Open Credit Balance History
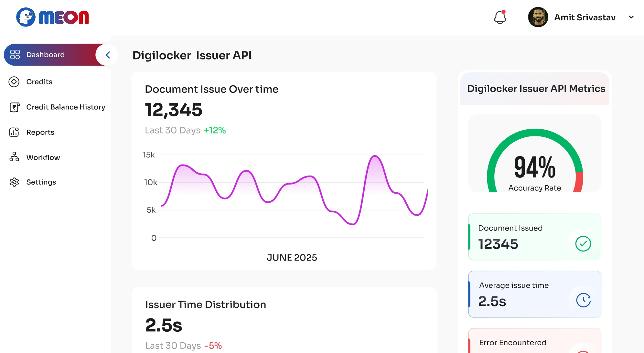Viewport: 644px width, 353px height. pos(66,107)
